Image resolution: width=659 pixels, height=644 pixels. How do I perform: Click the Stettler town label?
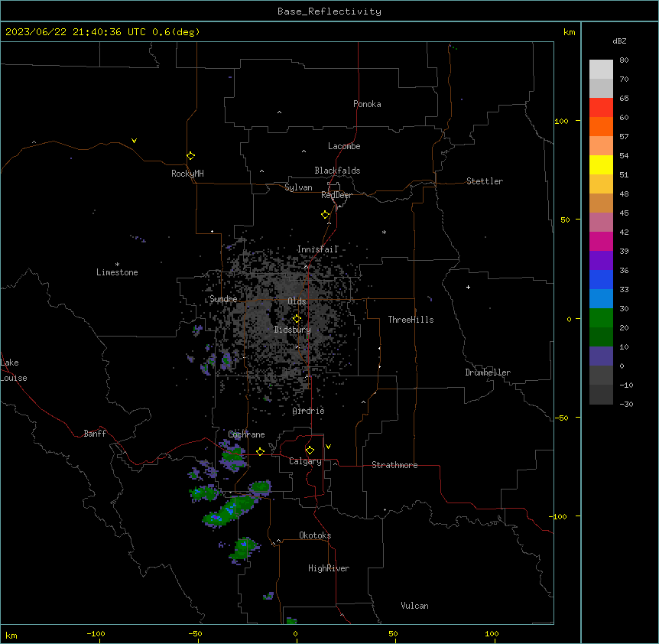[x=485, y=181]
